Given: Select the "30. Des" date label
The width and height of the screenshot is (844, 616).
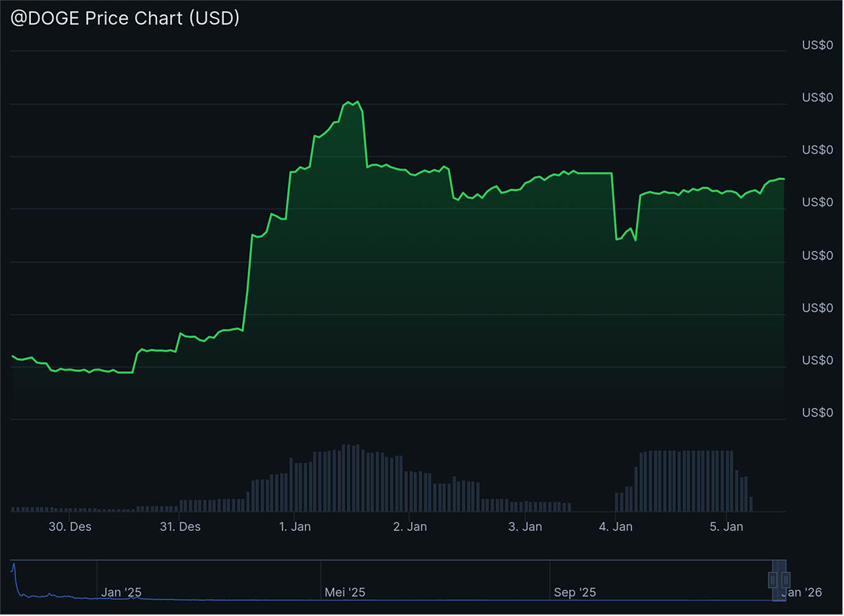Looking at the screenshot, I should pyautogui.click(x=71, y=526).
